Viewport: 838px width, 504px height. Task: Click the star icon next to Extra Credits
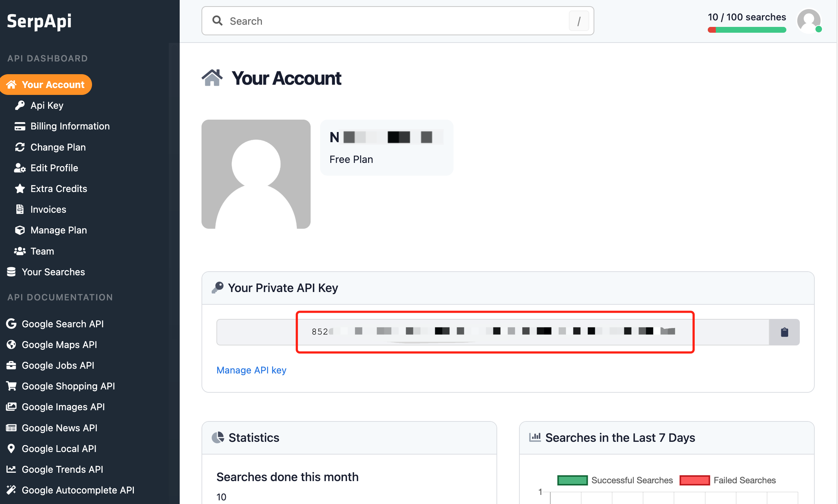(20, 189)
